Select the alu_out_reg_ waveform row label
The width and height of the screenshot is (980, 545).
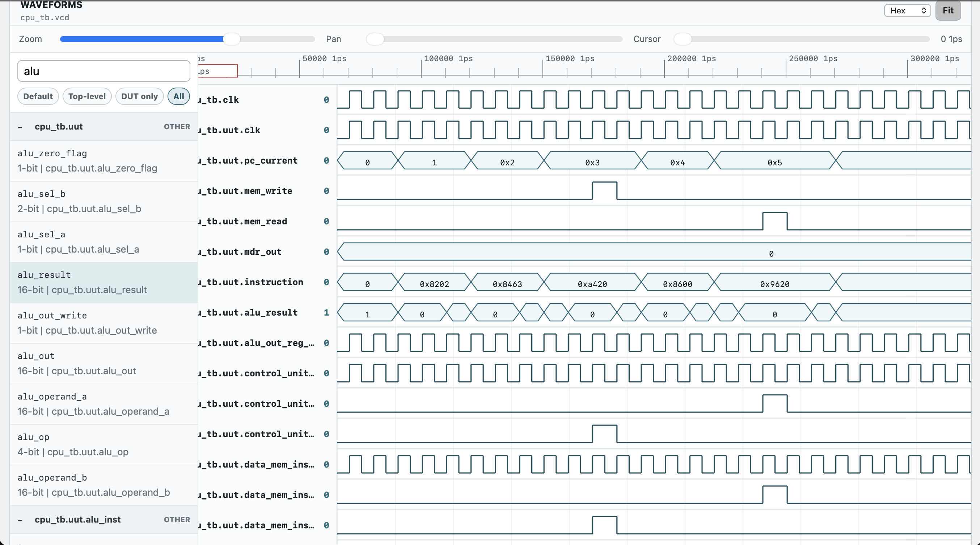pos(256,343)
